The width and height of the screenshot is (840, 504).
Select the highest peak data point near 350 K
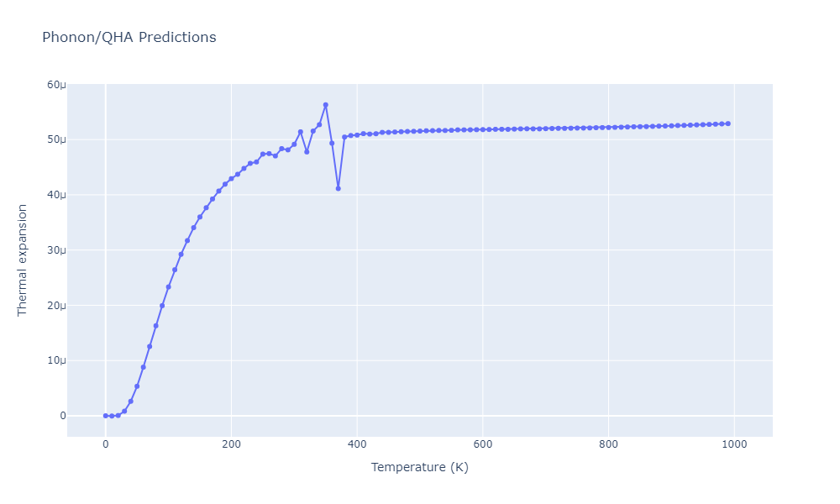(325, 105)
